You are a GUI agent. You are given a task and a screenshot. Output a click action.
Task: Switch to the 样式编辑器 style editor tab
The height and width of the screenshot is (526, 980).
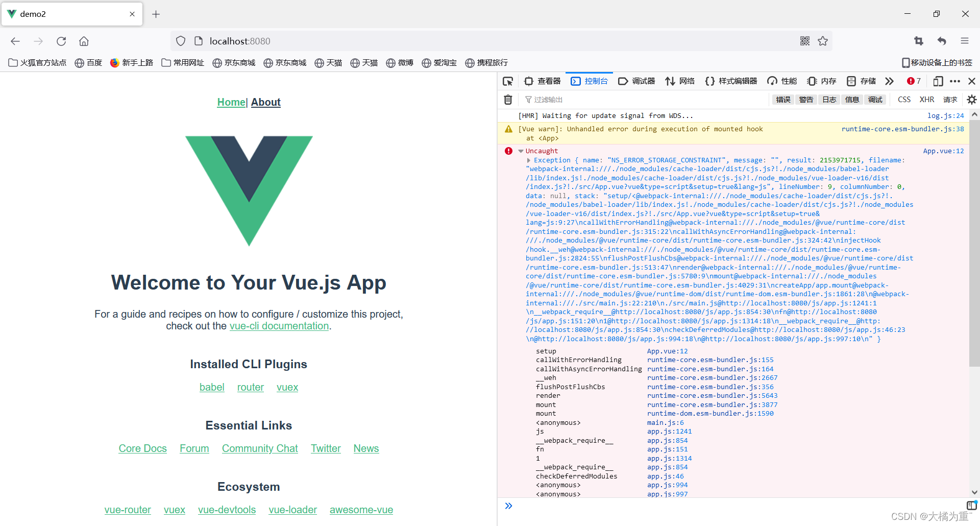click(x=731, y=81)
